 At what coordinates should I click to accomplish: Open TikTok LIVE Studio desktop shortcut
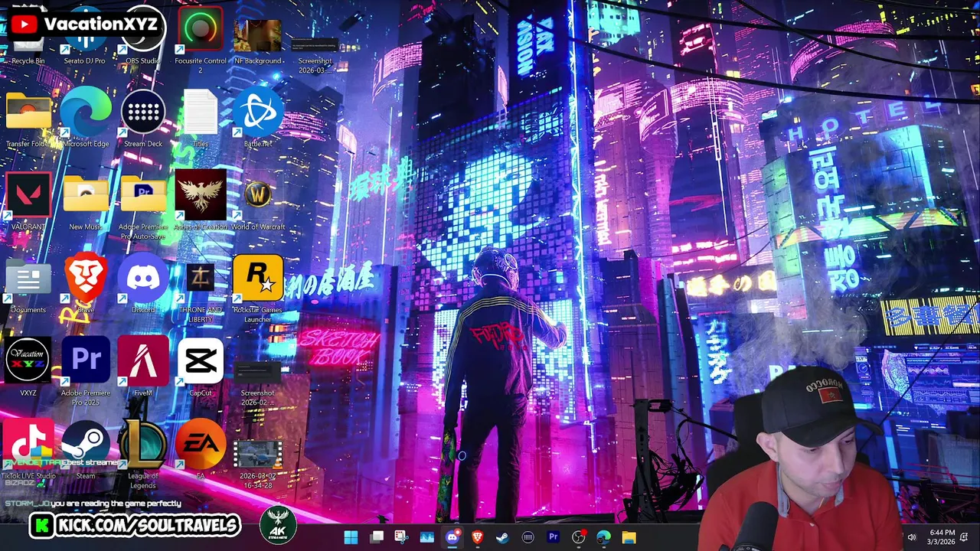tap(28, 450)
